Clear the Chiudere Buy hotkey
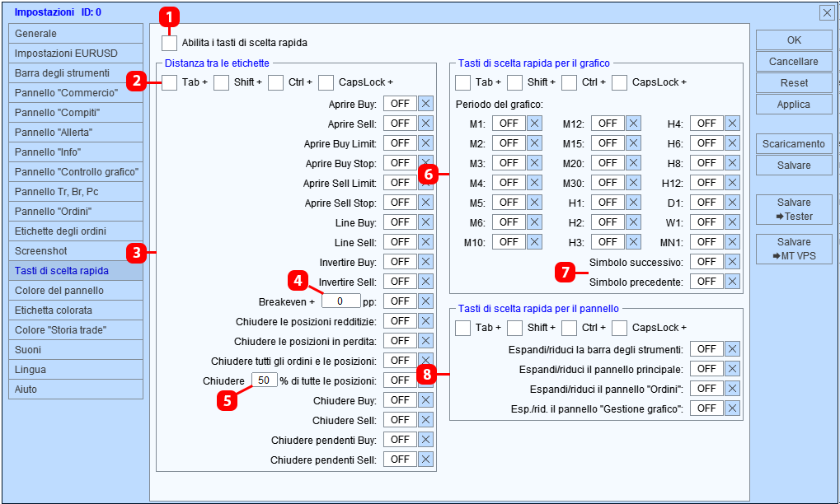The width and height of the screenshot is (840, 504). [x=426, y=401]
